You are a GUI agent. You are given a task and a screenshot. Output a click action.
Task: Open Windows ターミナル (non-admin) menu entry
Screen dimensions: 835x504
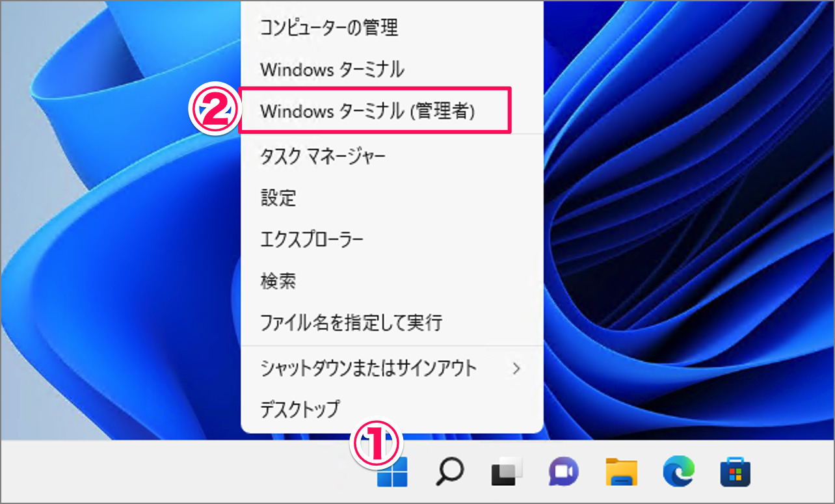coord(332,69)
